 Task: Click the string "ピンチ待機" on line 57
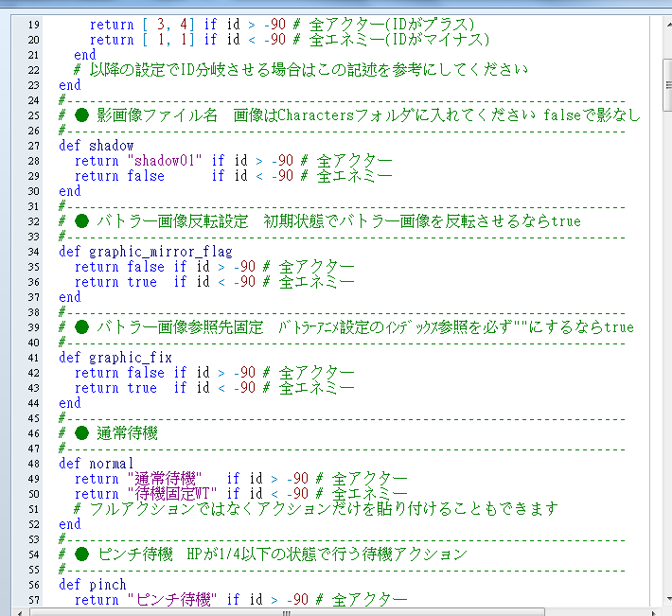(x=172, y=600)
